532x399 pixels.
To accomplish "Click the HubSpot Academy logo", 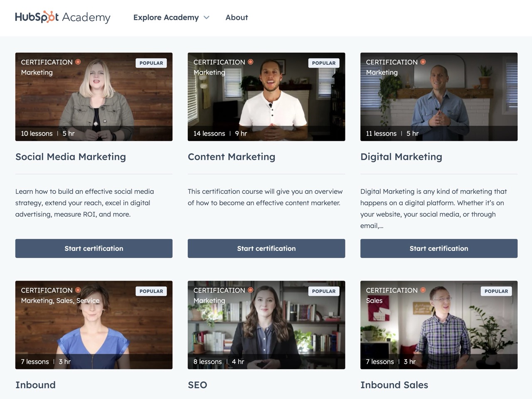I will 62,17.
